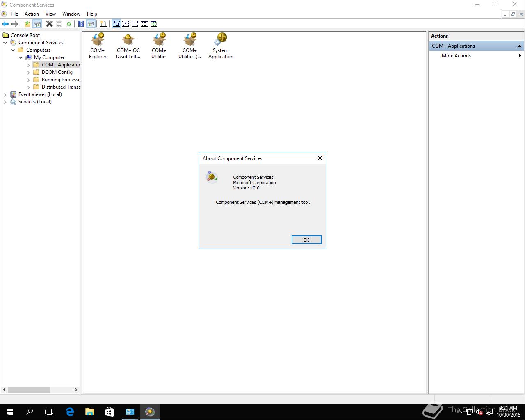Go up one level with the folder icon
The image size is (525, 420).
click(27, 24)
